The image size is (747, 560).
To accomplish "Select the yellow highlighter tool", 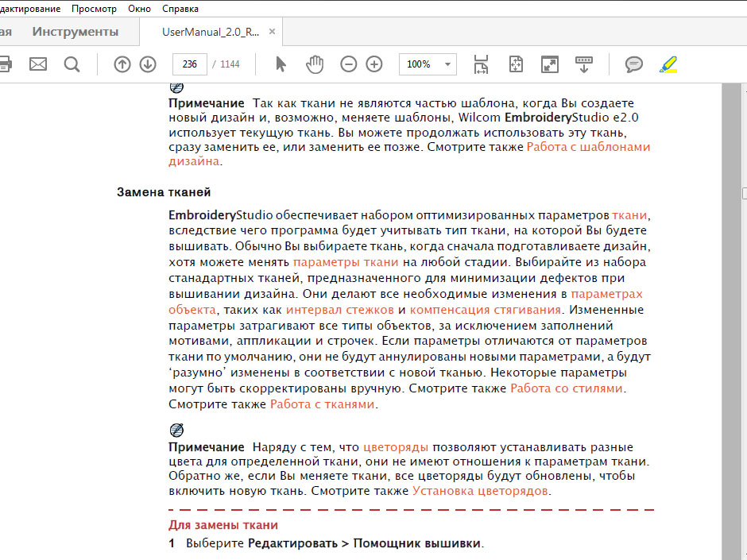I will click(x=668, y=64).
